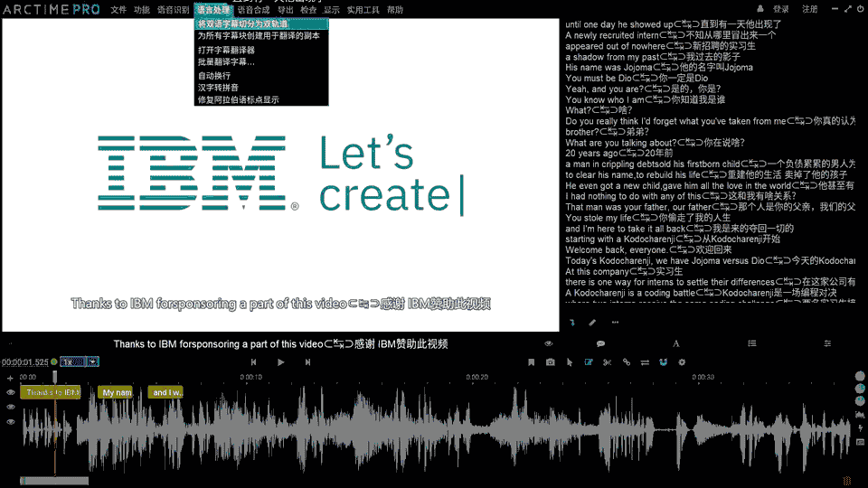Select the 'My nam' subtitle block

tap(117, 393)
